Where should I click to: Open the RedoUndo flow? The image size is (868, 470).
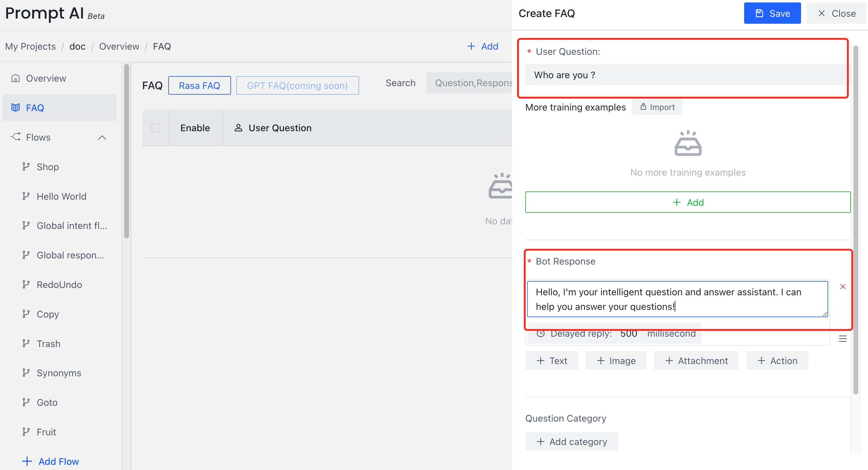click(x=59, y=284)
